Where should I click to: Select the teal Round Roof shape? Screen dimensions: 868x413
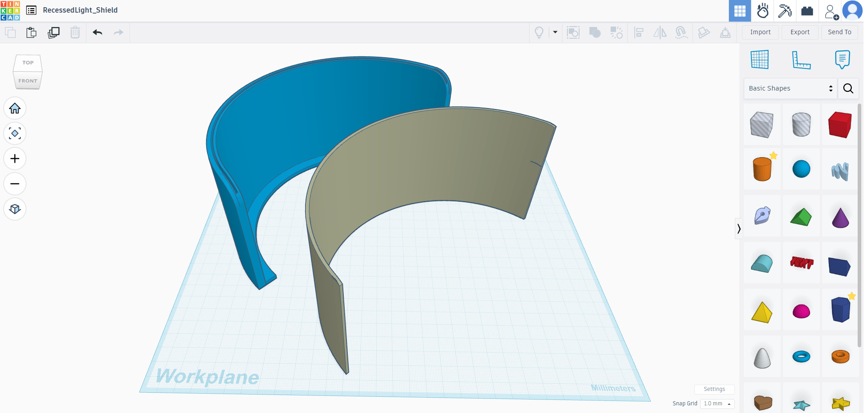pyautogui.click(x=762, y=263)
